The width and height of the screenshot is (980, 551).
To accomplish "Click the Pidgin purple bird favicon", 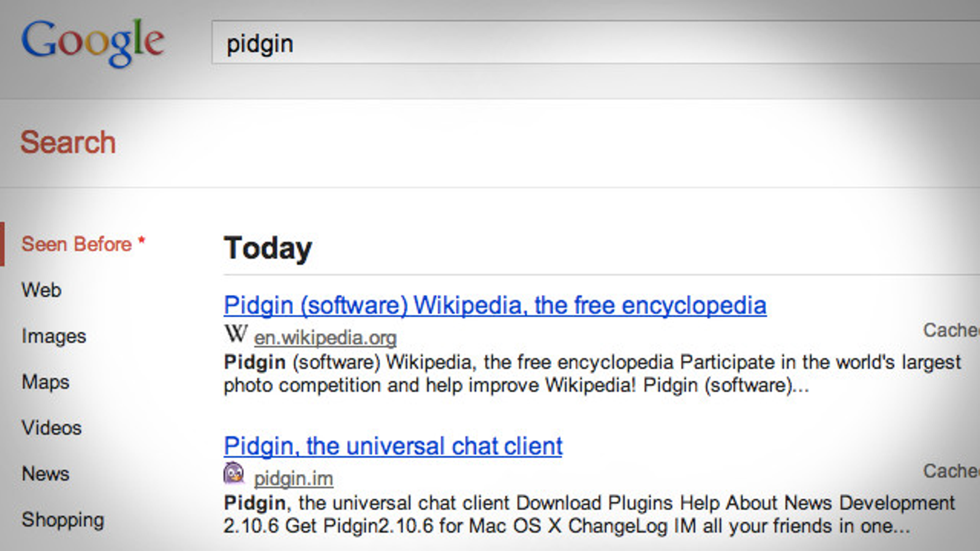I will (x=233, y=474).
